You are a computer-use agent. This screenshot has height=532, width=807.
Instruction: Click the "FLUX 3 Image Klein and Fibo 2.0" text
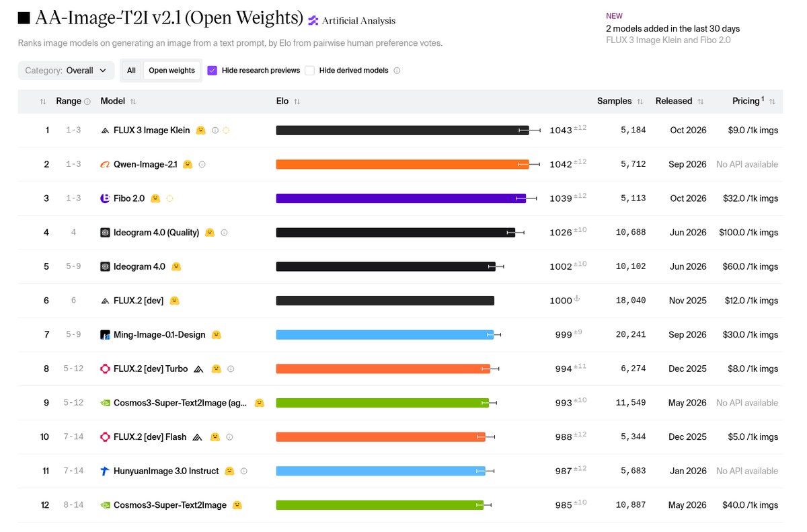(x=668, y=40)
